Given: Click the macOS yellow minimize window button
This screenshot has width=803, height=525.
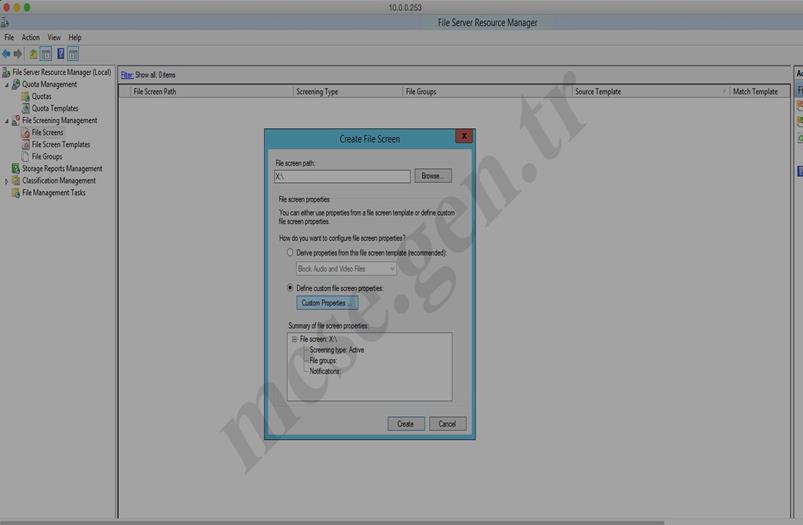Looking at the screenshot, I should pos(17,7).
